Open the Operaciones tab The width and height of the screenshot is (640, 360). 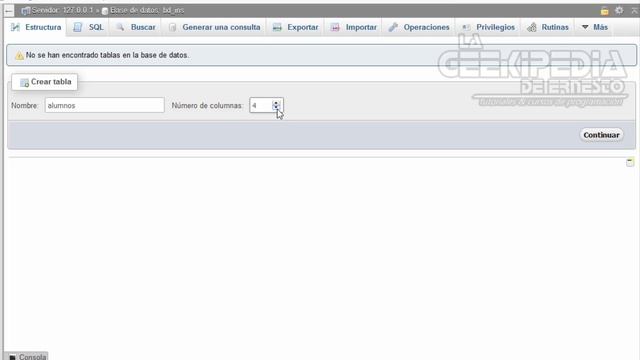click(419, 27)
